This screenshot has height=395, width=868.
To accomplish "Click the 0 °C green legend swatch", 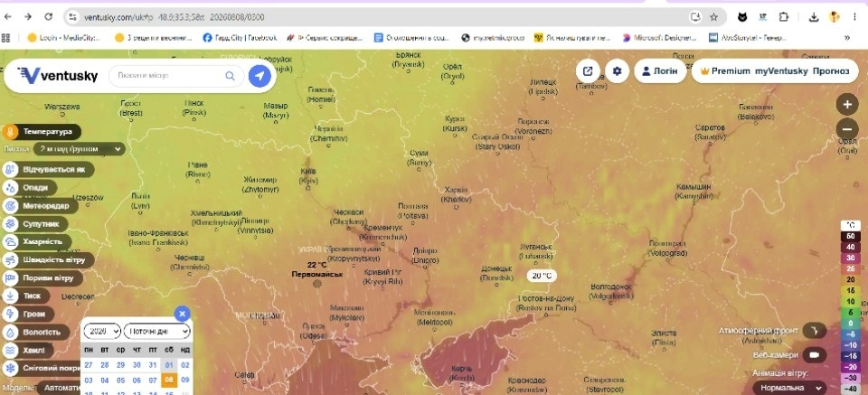I will (x=850, y=323).
